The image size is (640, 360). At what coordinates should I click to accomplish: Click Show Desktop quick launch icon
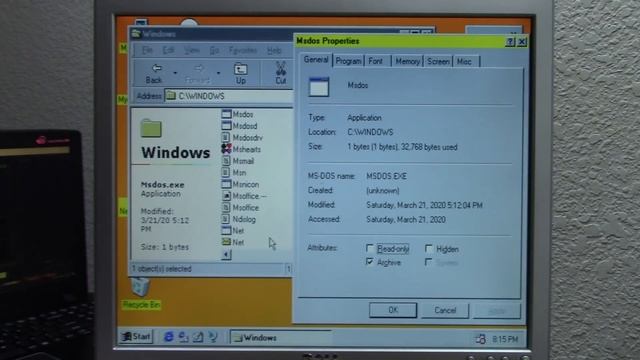pos(198,337)
